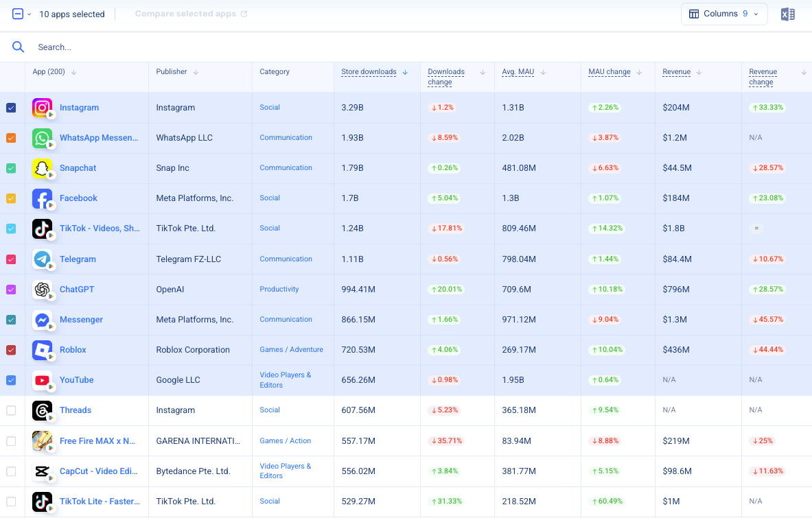Sort by Downloads change arrow
Image resolution: width=812 pixels, height=518 pixels.
pos(483,73)
